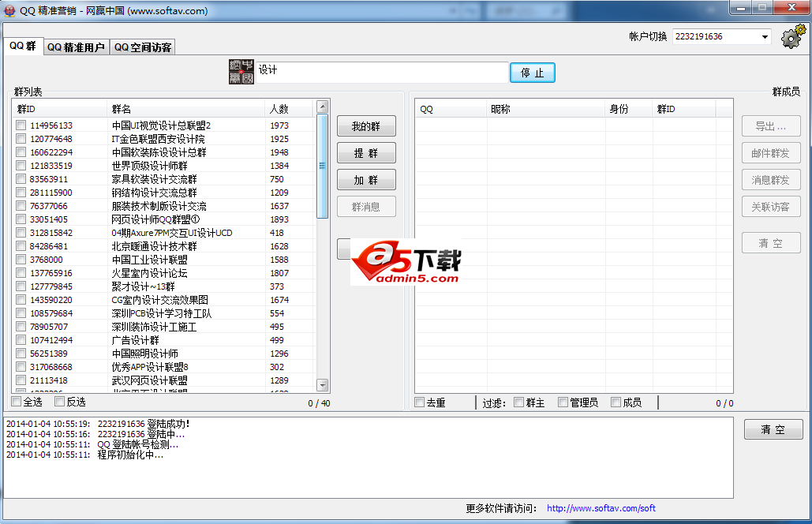Toggle the 群主 filter checkbox
Viewport: 812px width, 524px height.
click(x=519, y=402)
